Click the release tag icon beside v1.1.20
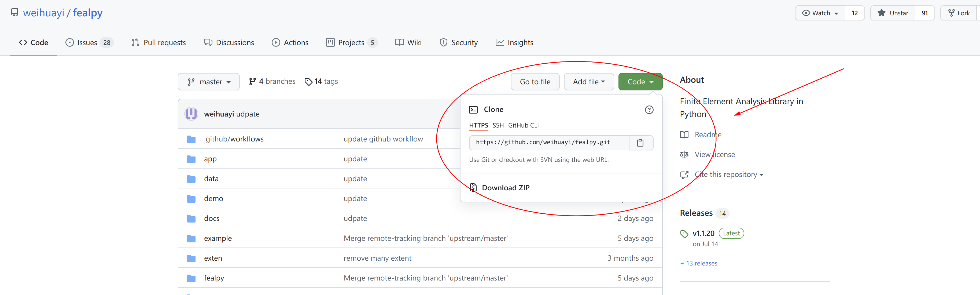The width and height of the screenshot is (980, 295). [684, 234]
